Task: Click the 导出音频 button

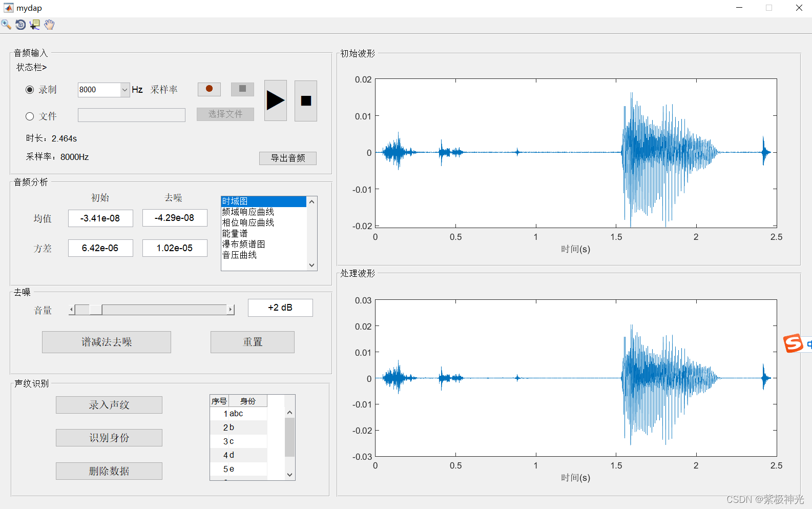Action: [288, 158]
